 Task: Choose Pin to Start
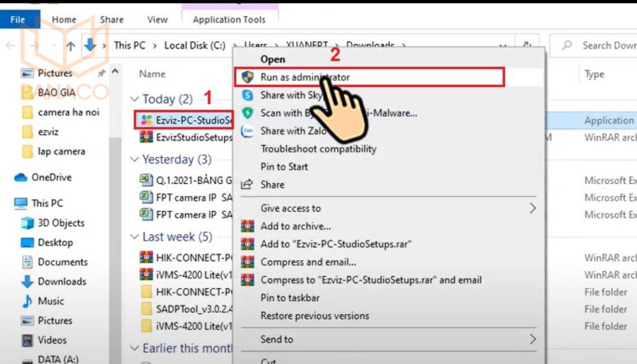tap(284, 167)
